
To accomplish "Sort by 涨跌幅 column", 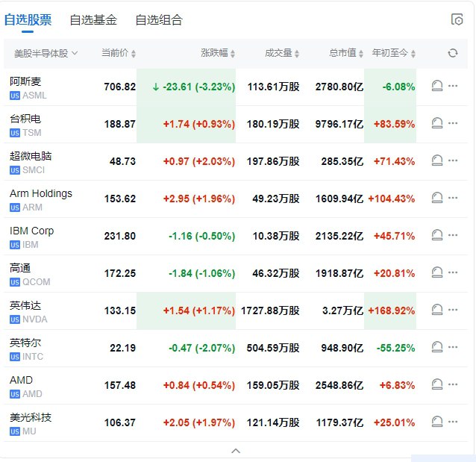I will click(218, 53).
